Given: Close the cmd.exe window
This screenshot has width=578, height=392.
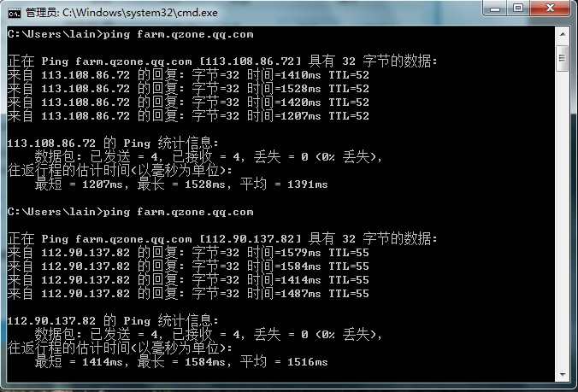Looking at the screenshot, I should [551, 9].
